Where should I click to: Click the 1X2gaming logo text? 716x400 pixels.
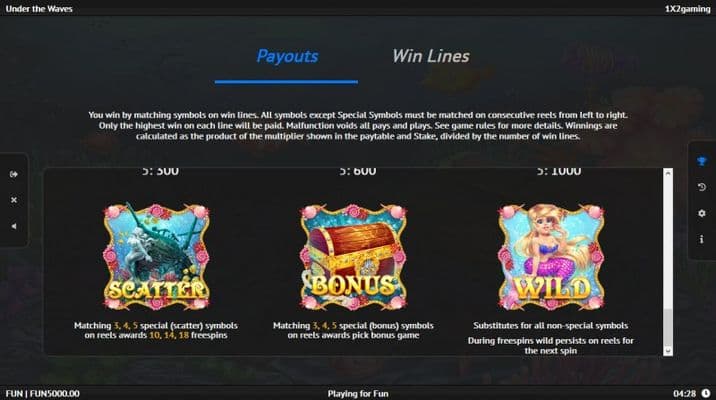(x=687, y=9)
